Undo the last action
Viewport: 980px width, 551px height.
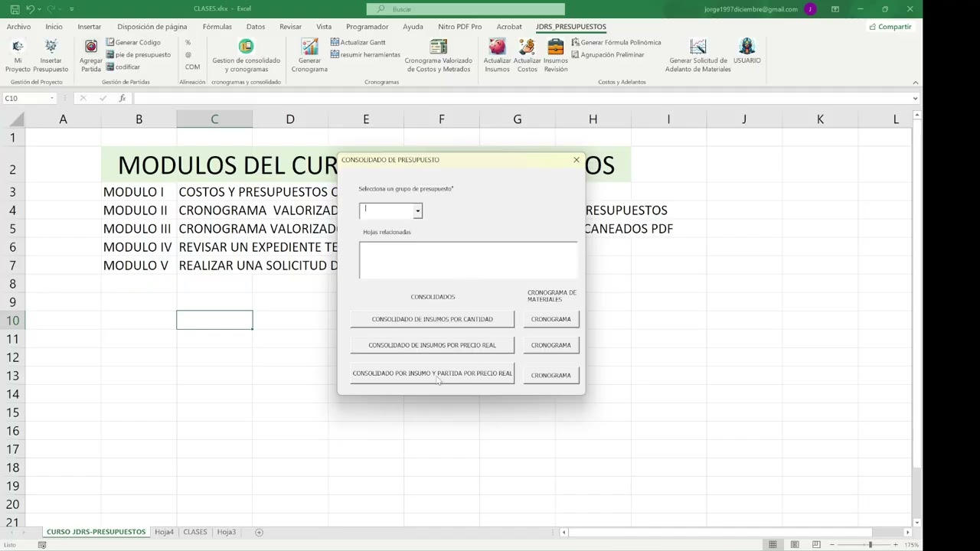click(x=30, y=9)
